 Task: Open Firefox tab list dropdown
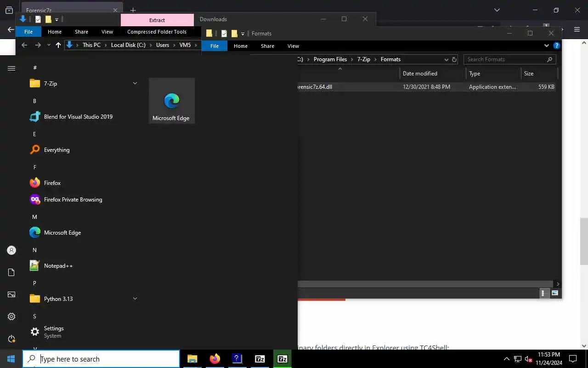pyautogui.click(x=497, y=10)
